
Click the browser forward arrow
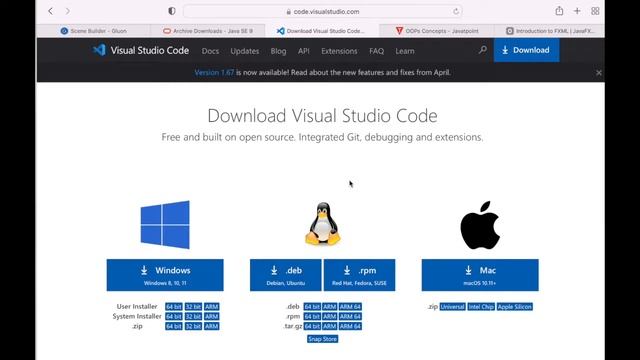pos(68,11)
